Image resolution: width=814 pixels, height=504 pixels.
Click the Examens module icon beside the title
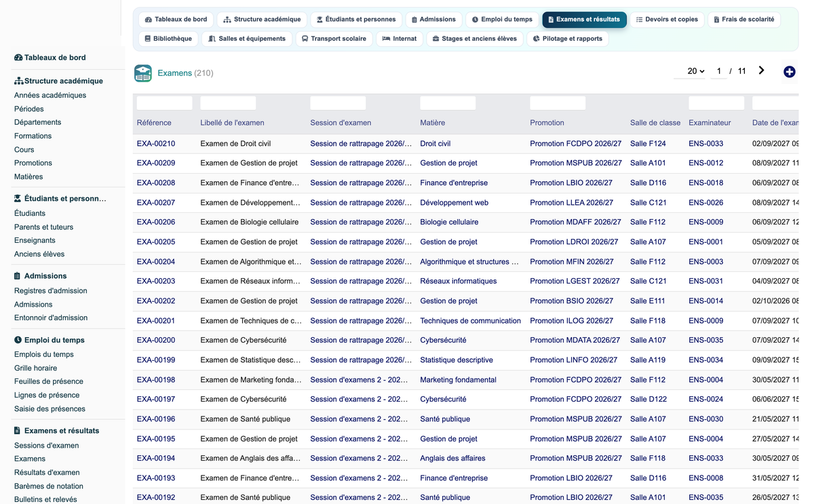143,73
